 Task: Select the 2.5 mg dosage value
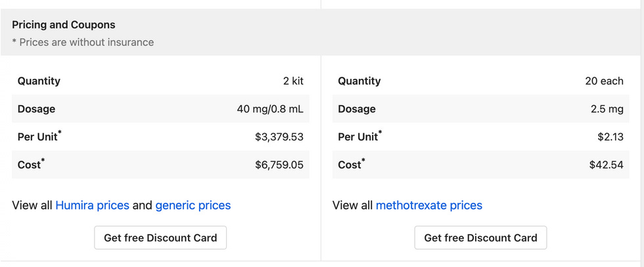pyautogui.click(x=607, y=109)
